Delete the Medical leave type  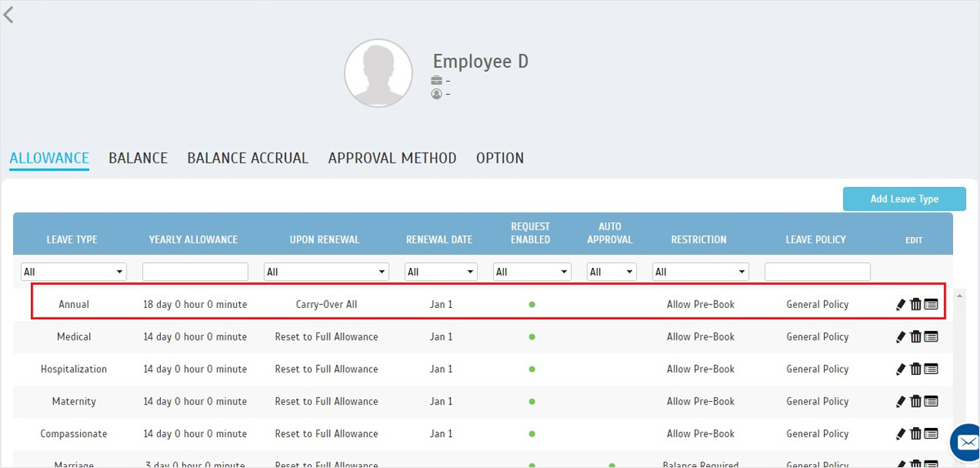point(915,337)
